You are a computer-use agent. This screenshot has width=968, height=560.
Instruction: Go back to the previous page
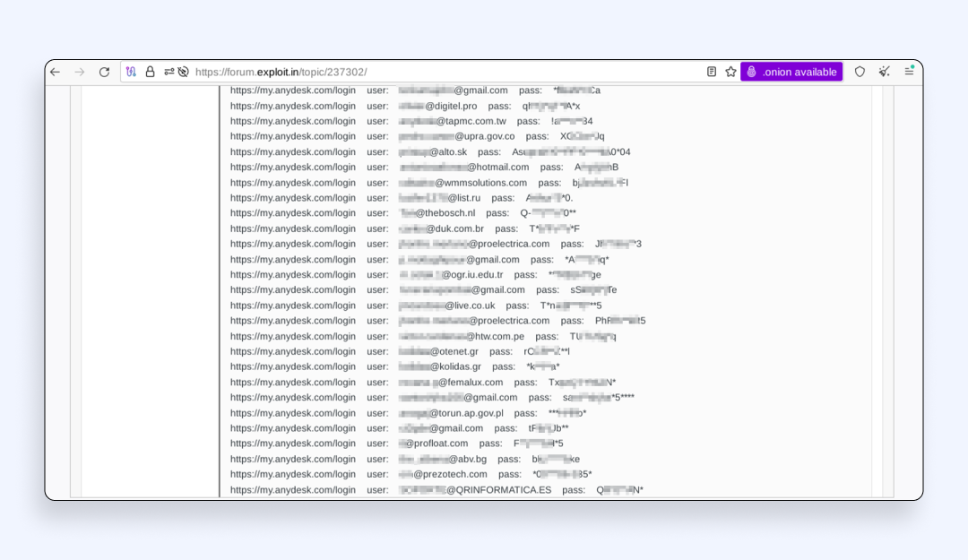click(56, 72)
